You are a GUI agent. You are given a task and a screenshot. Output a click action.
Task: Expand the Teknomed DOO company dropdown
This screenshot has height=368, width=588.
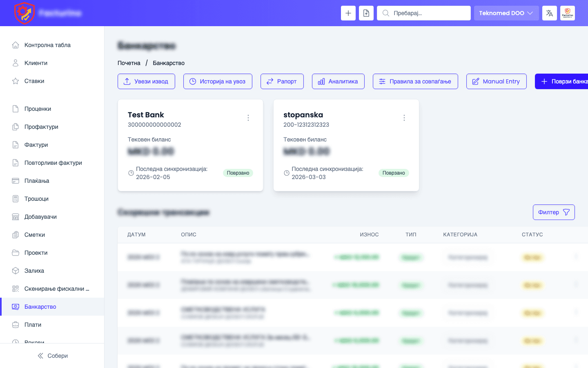[506, 13]
